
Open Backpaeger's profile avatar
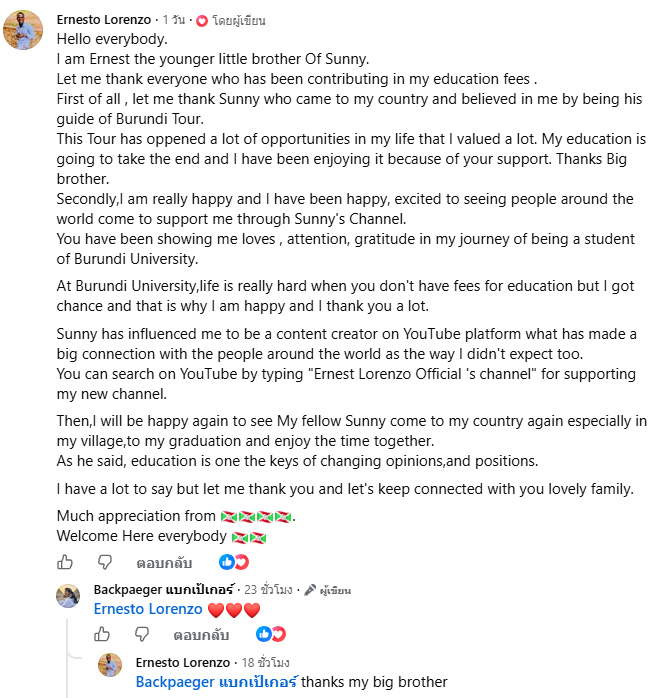coord(68,596)
